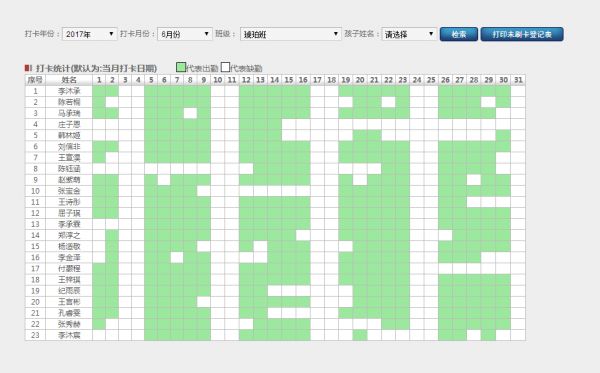Open the 打卡月份 dropdown showing 6月份
Image resolution: width=600 pixels, height=373 pixels.
[x=185, y=34]
